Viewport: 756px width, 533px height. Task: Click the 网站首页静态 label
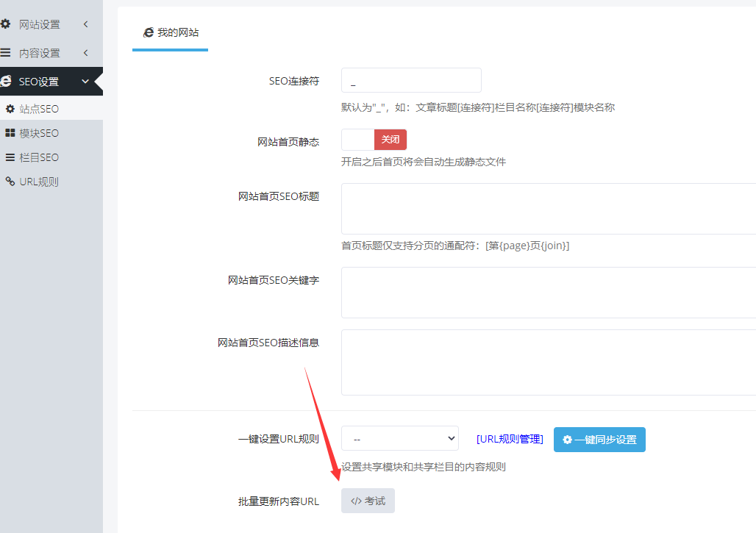tap(288, 142)
